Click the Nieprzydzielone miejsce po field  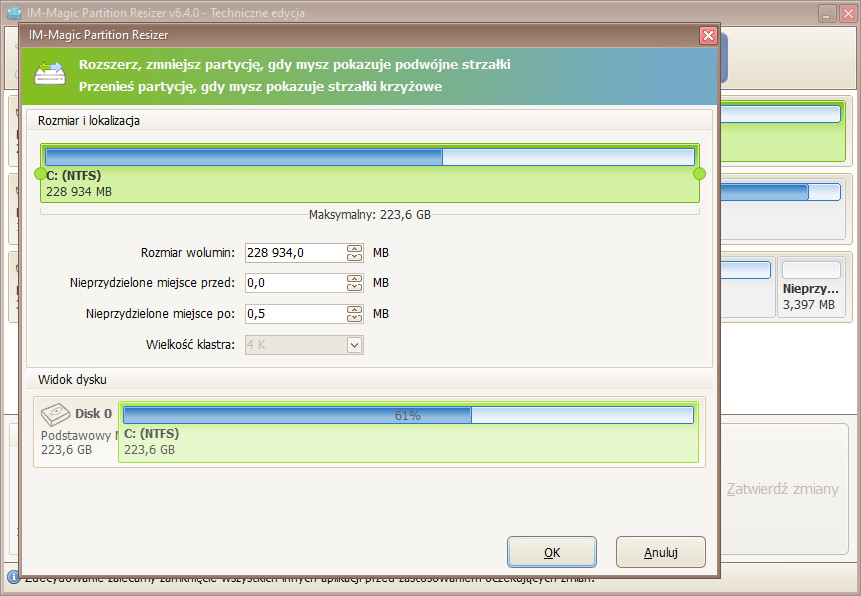coord(295,314)
